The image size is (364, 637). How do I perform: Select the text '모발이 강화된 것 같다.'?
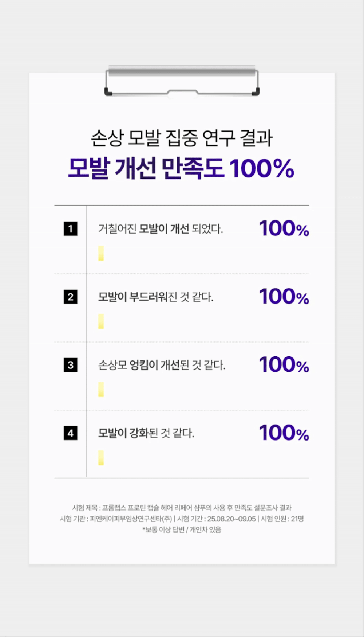[x=146, y=433]
